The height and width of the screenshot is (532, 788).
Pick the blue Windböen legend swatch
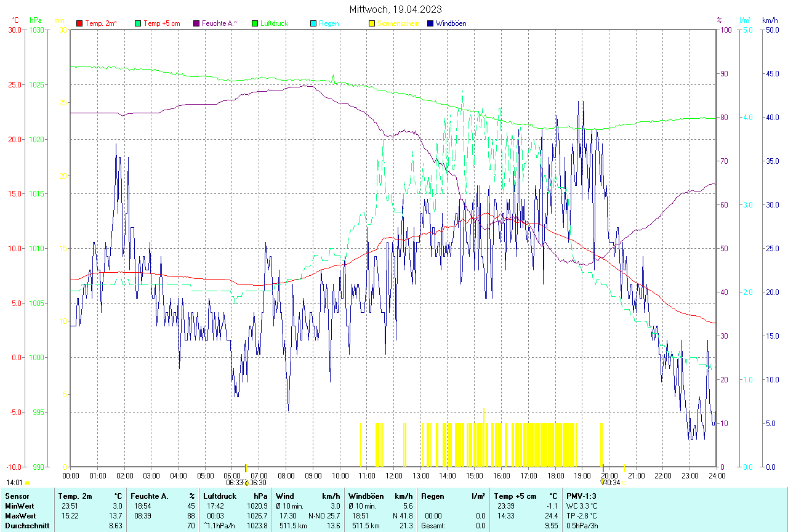[x=430, y=23]
